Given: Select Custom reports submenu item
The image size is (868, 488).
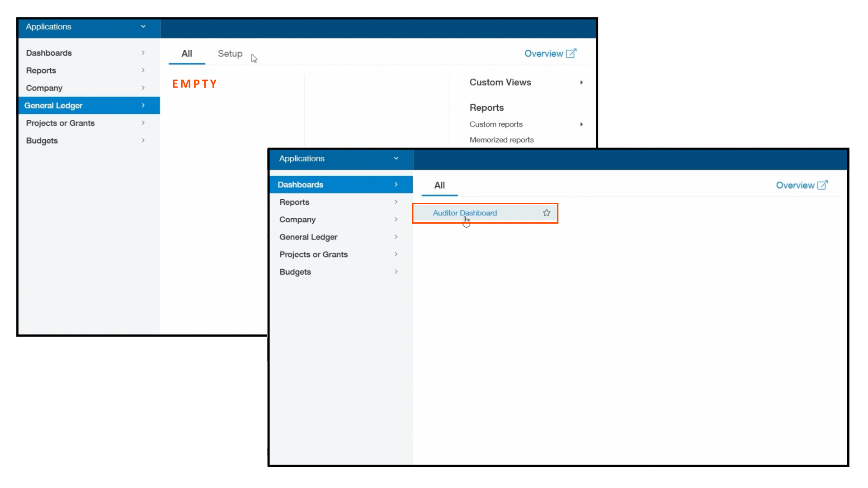Looking at the screenshot, I should [495, 123].
